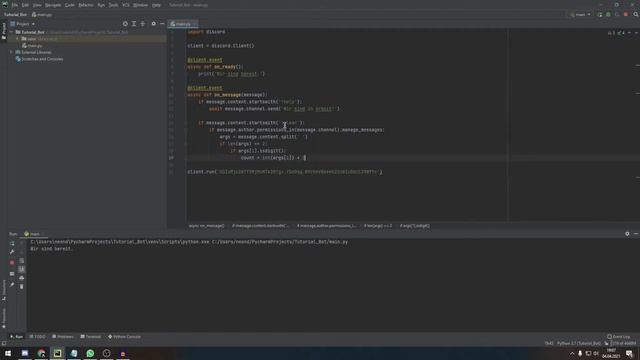Click Expand All icon in Project panel header
Image resolution: width=640 pixels, height=360 pixels.
click(134, 24)
